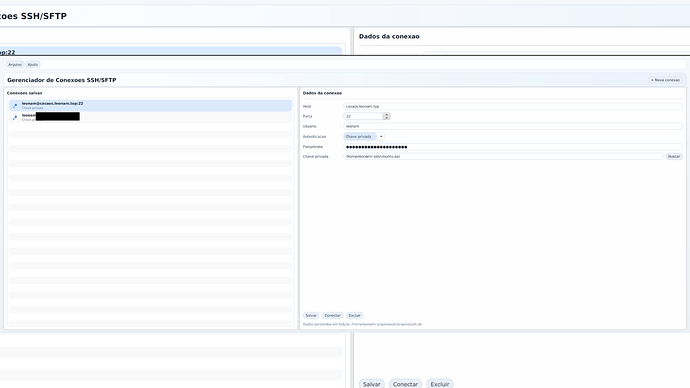690x388 pixels.
Task: Open the Autenticacao 'Chave privada' dropdown
Action: click(364, 136)
